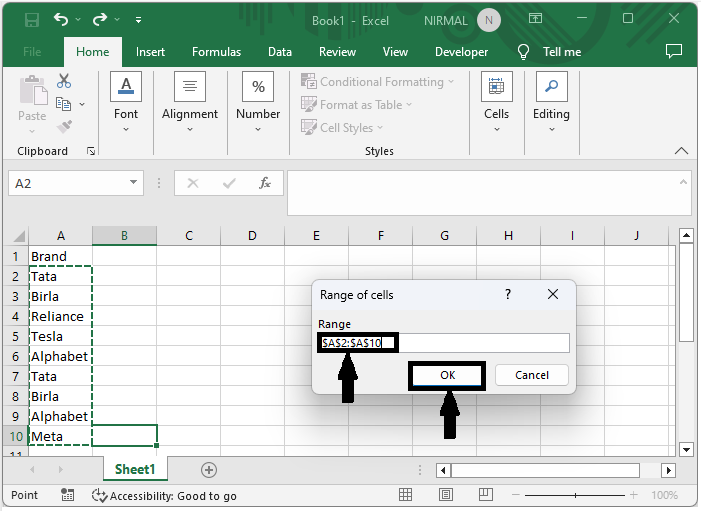Viewport: 701px width, 511px height.
Task: Close the Range of cells dialog
Action: pos(553,294)
